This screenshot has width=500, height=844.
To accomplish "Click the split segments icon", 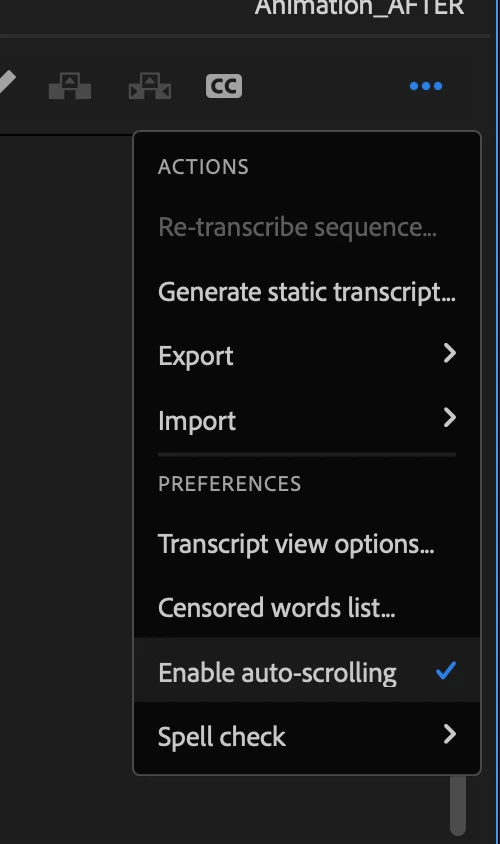I will click(x=150, y=86).
